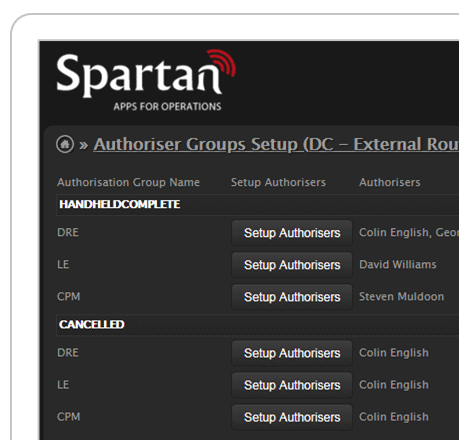Select the HANDHELDCOMPLETE section header
This screenshot has width=459, height=440.
[x=257, y=204]
